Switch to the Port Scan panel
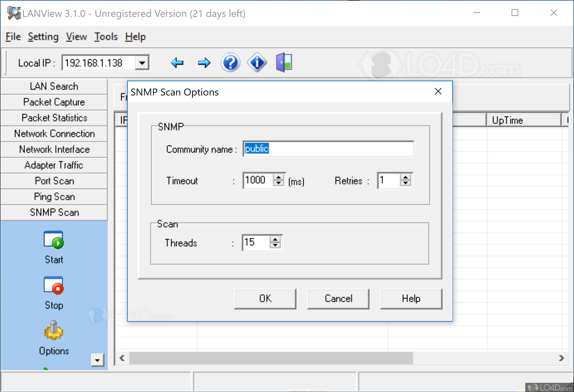The width and height of the screenshot is (574, 392). 54,181
